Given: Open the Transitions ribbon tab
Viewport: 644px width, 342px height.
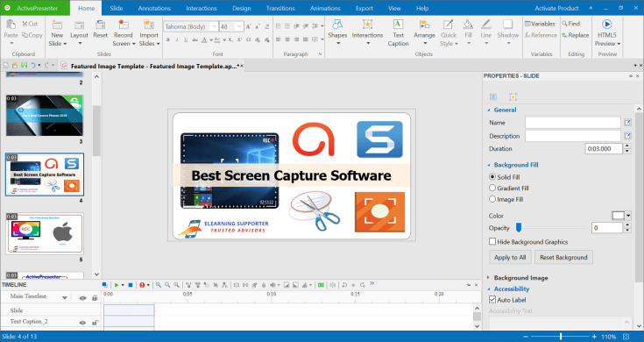Looking at the screenshot, I should pyautogui.click(x=280, y=8).
